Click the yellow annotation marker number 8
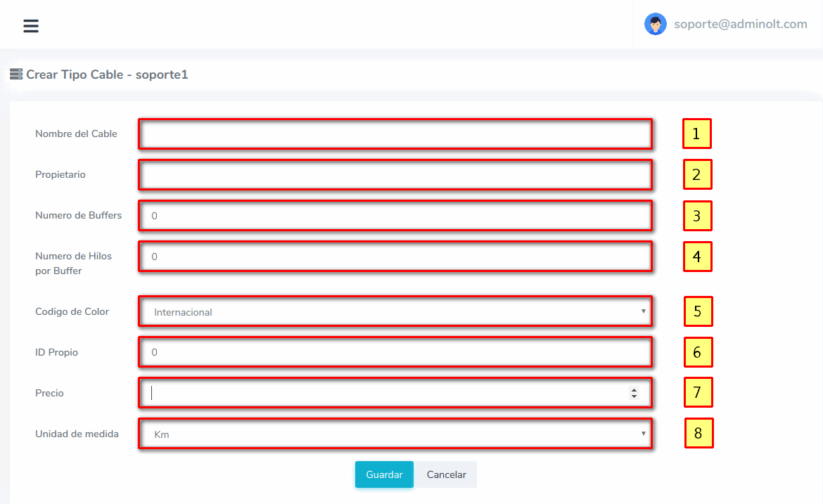Viewport: 823px width, 504px height. point(698,434)
